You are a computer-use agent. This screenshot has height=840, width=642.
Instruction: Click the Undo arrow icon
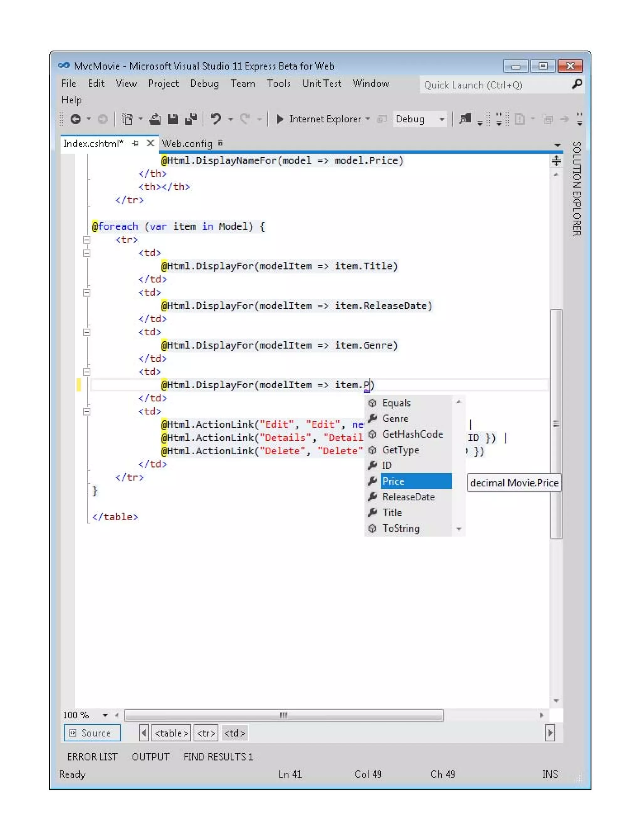216,119
